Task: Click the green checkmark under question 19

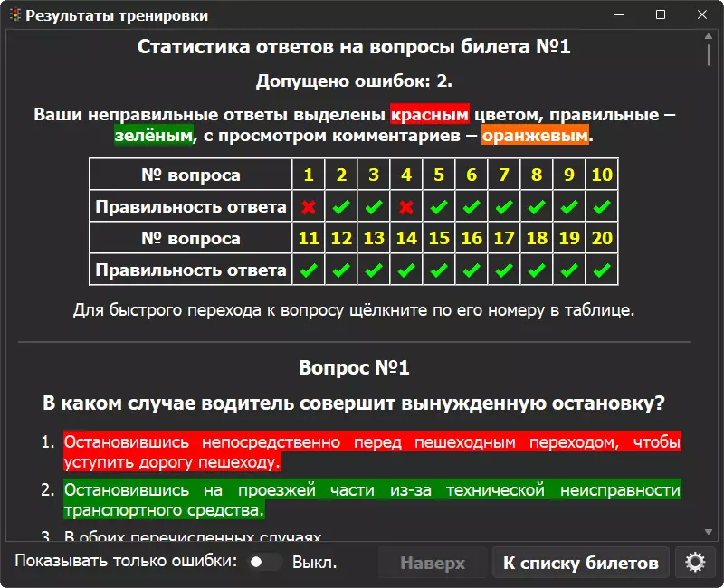Action: (x=569, y=270)
